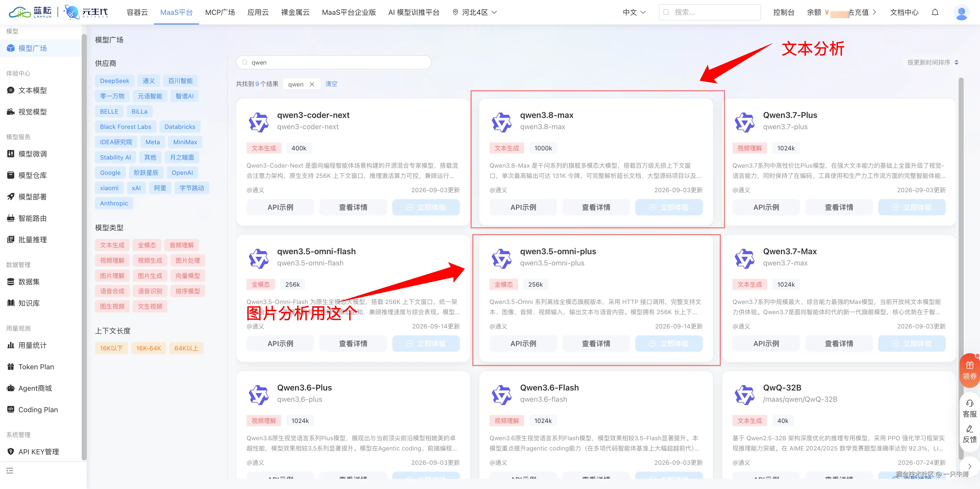Open QwQ-32B card title

point(782,387)
